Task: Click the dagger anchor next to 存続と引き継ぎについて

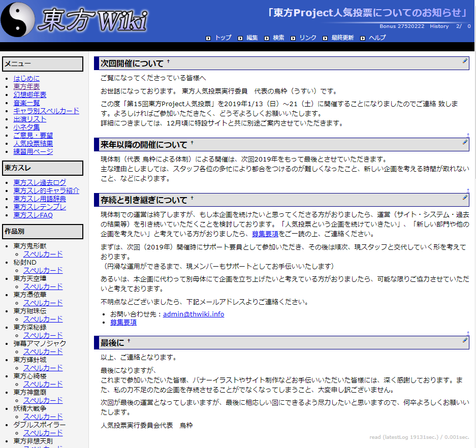Action: pyautogui.click(x=192, y=199)
